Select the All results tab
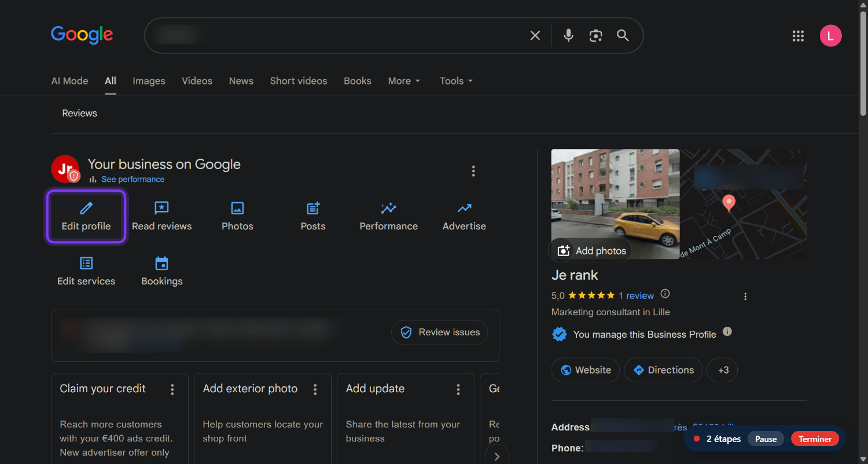The width and height of the screenshot is (868, 464). (111, 81)
